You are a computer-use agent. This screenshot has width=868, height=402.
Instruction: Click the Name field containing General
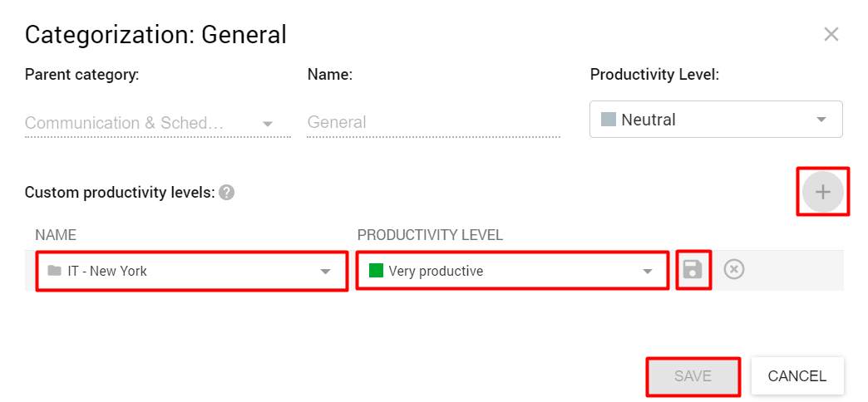[432, 123]
